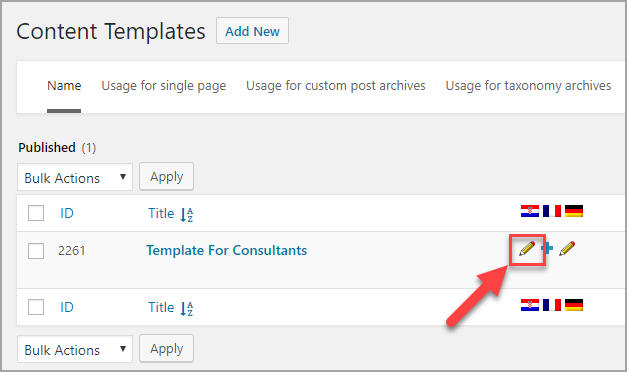Switch to Usage for single page tab
This screenshot has width=627, height=372.
164,86
